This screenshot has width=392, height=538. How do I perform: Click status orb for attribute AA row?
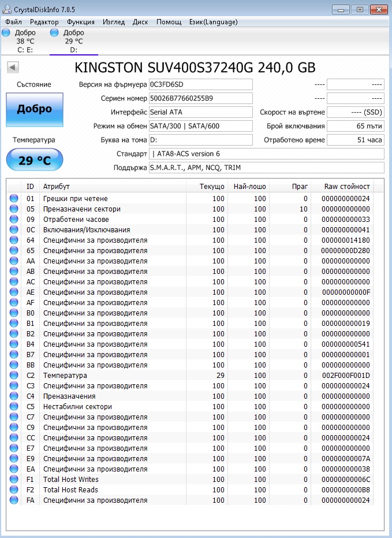[x=14, y=261]
